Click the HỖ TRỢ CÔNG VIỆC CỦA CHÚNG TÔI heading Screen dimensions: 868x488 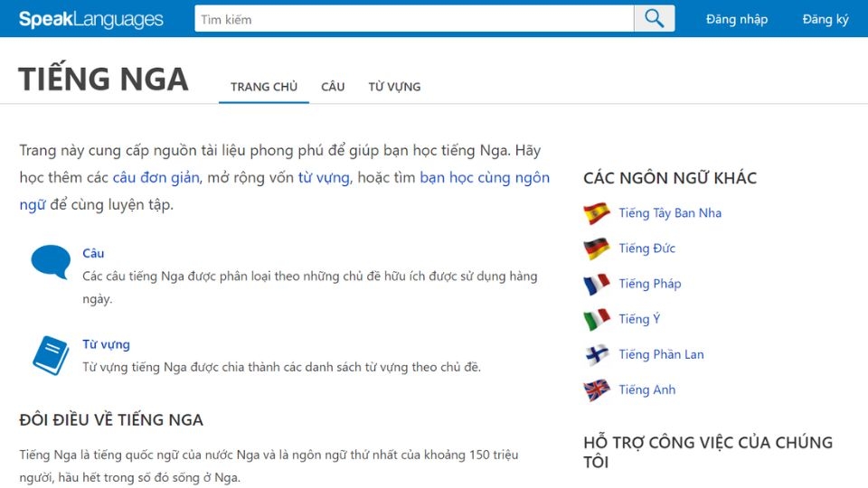(708, 452)
